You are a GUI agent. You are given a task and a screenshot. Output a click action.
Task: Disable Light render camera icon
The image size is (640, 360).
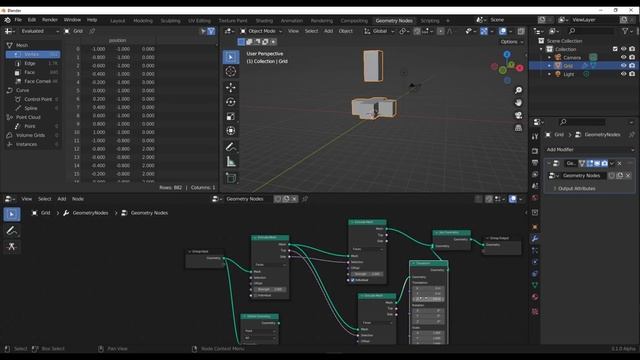[632, 74]
